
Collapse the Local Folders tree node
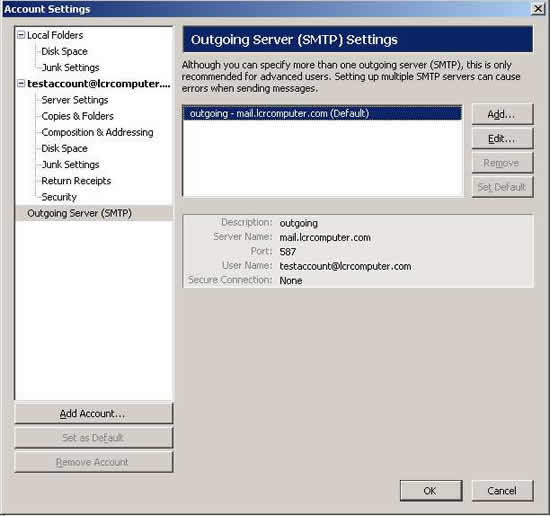[21, 35]
